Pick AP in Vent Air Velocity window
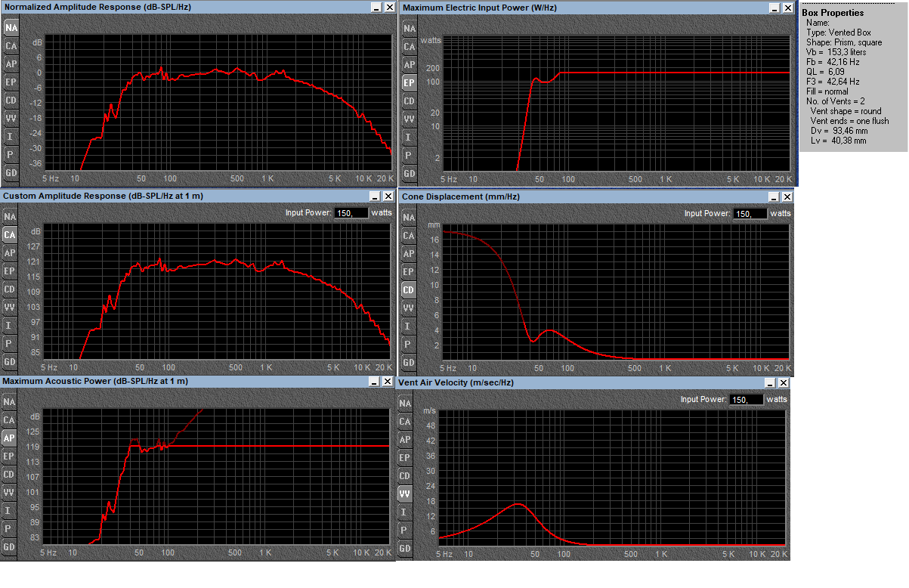 point(405,440)
